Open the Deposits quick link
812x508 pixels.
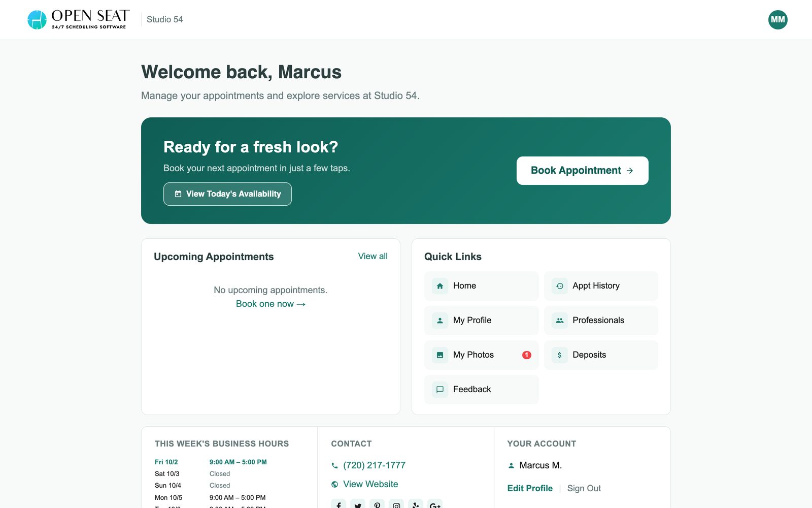[601, 355]
